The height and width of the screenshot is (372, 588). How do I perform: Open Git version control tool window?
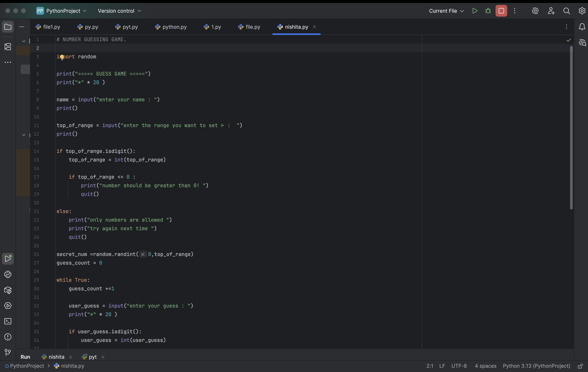click(x=8, y=352)
